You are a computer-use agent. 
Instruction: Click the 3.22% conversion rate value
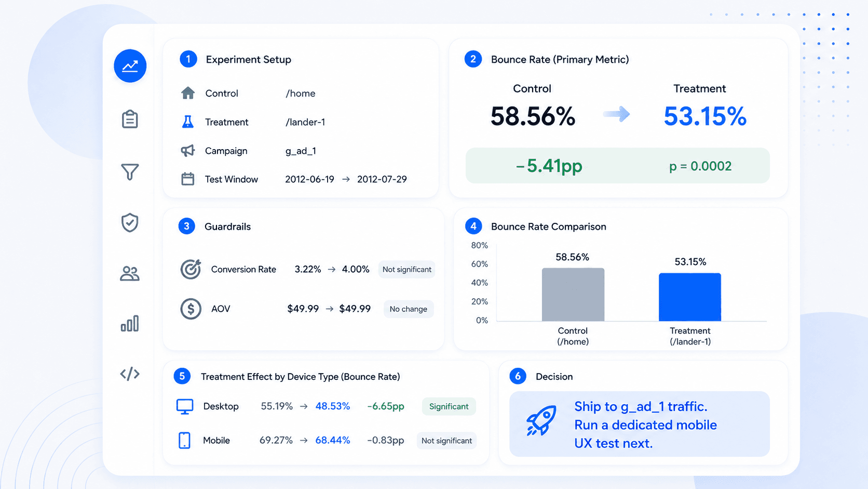tap(308, 269)
